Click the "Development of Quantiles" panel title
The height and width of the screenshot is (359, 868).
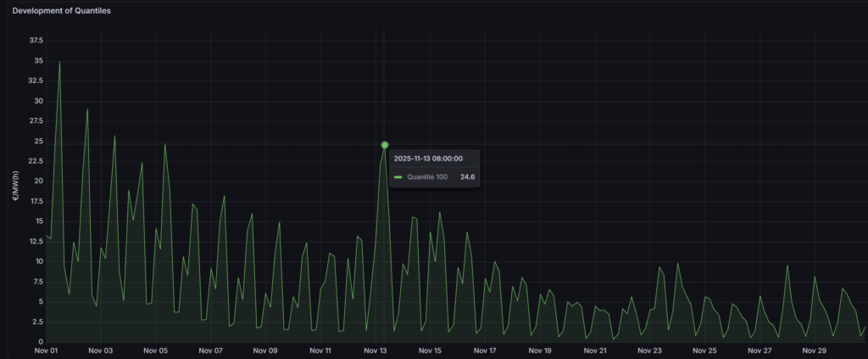(x=60, y=10)
